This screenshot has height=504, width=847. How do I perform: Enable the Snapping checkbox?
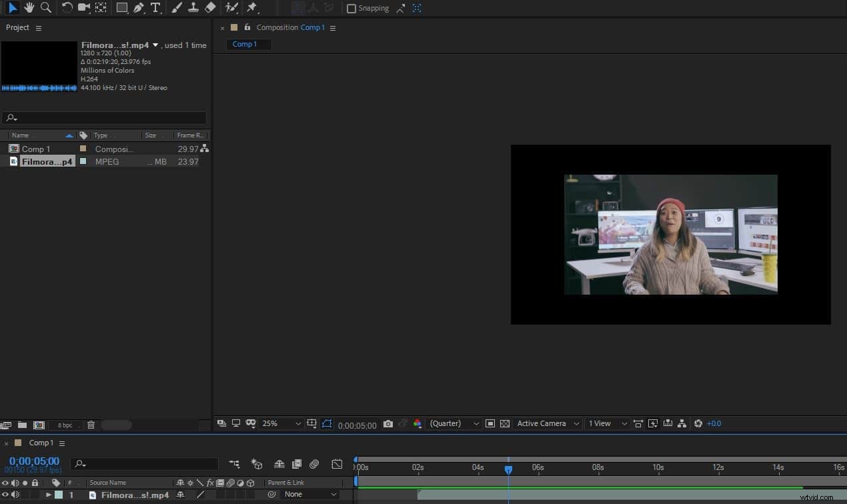[x=351, y=8]
